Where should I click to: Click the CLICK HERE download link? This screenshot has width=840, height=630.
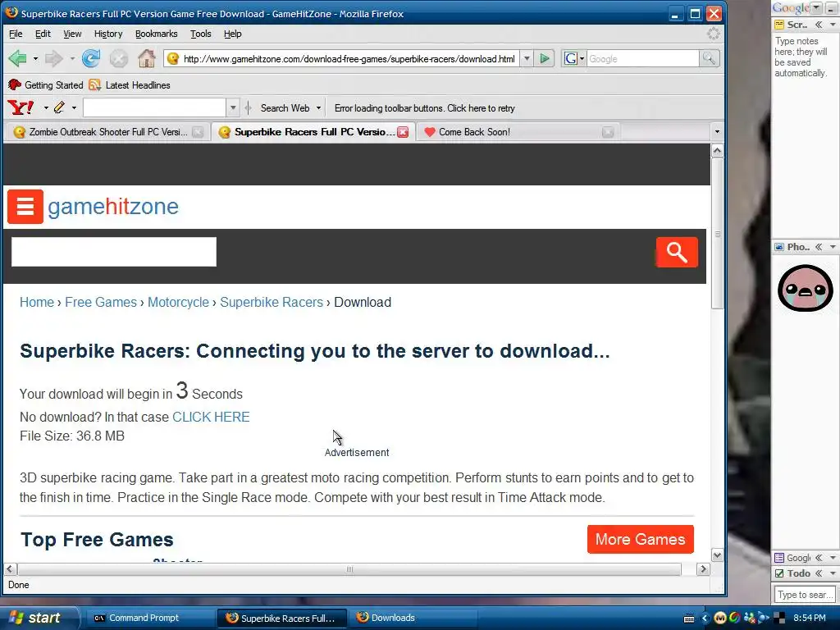tap(211, 417)
